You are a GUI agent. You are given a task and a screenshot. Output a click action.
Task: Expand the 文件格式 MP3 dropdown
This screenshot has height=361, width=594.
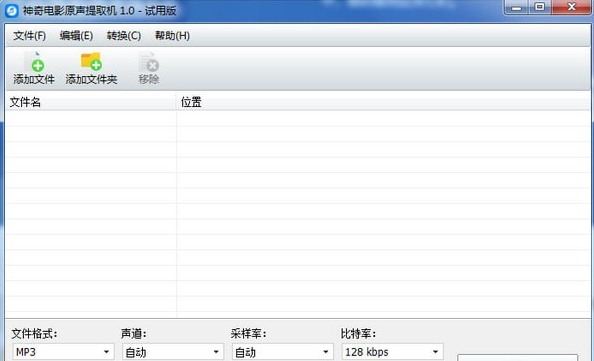(63, 352)
